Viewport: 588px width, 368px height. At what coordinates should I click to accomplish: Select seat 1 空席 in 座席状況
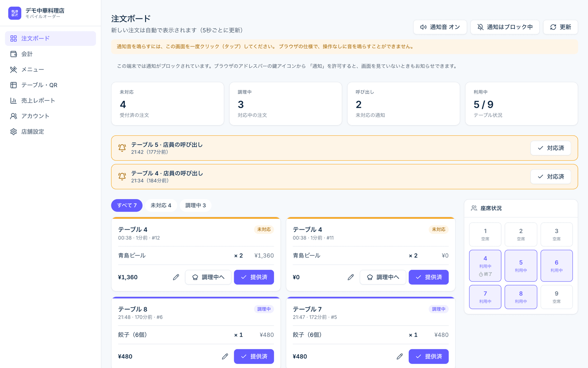[x=485, y=234]
